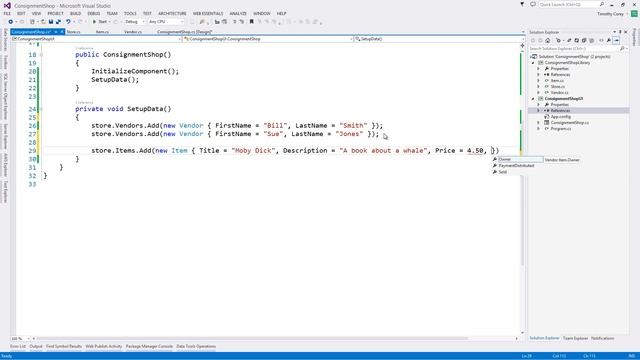Start debugging with the Start button
This screenshot has height=360, width=640.
[x=100, y=22]
